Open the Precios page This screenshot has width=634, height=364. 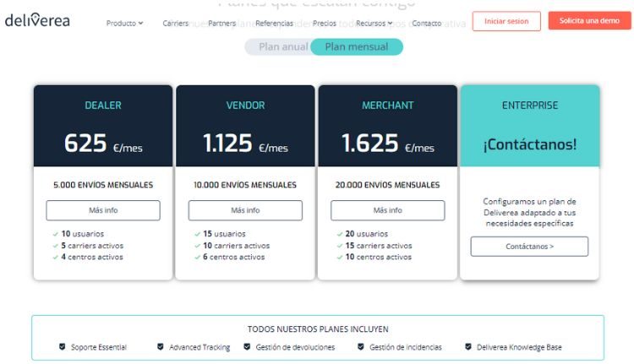pos(325,24)
